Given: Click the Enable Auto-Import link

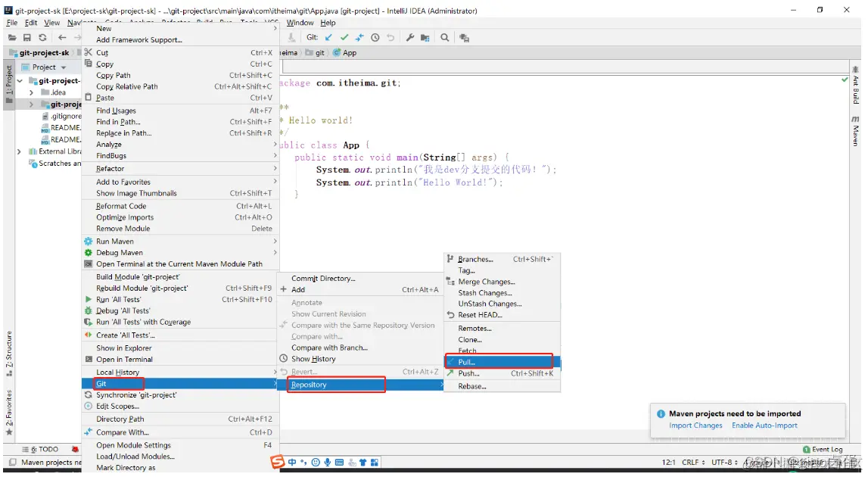Looking at the screenshot, I should point(764,426).
